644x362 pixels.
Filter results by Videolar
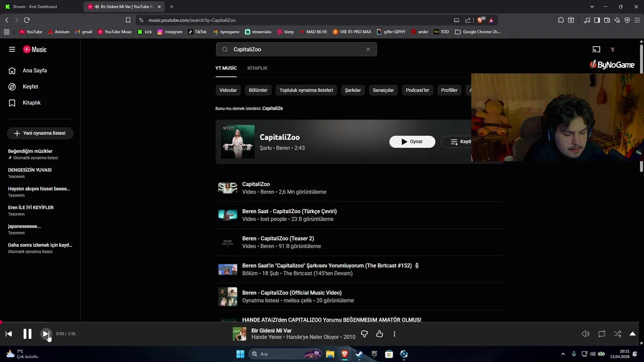pos(228,90)
